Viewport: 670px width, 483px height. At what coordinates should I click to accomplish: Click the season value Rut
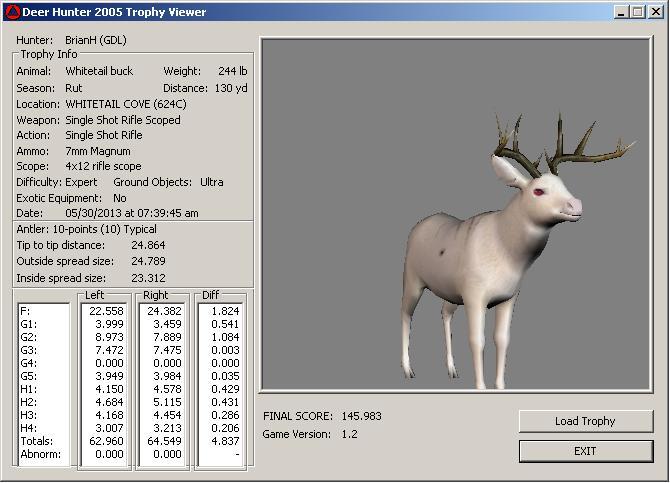coord(73,88)
